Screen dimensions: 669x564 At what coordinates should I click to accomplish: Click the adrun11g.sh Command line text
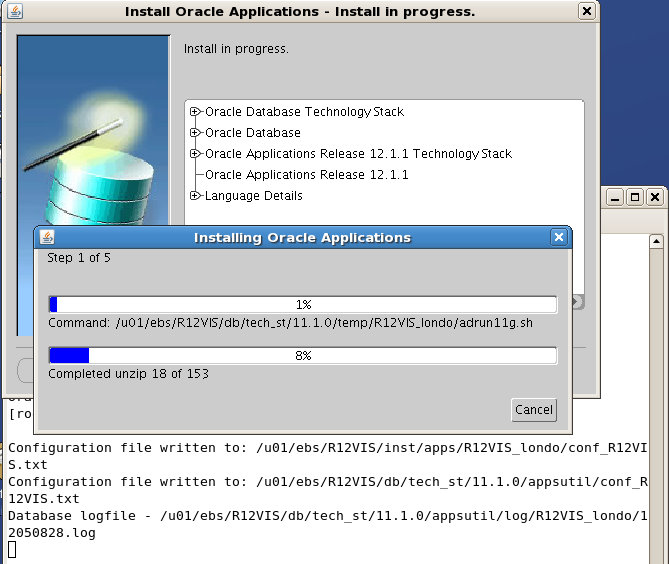pyautogui.click(x=291, y=323)
